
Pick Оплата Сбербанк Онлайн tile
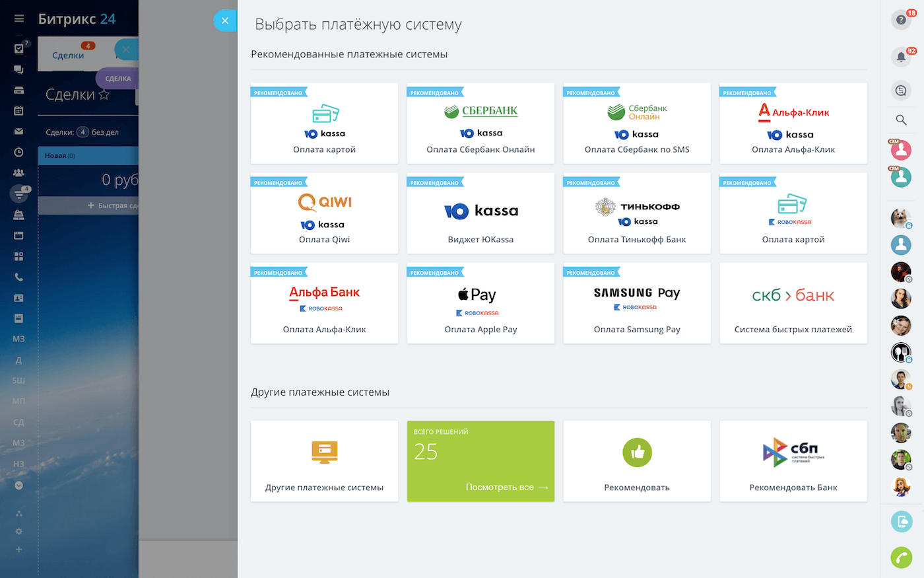[480, 124]
